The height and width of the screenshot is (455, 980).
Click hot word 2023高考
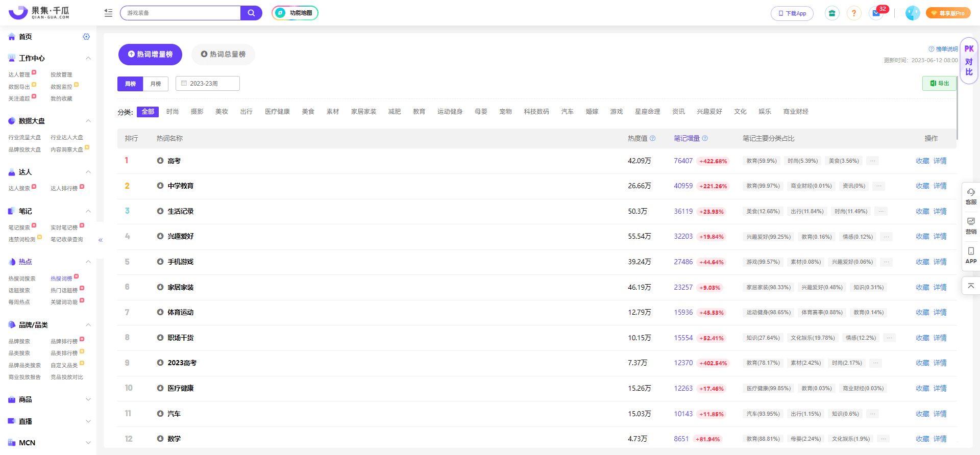point(182,363)
